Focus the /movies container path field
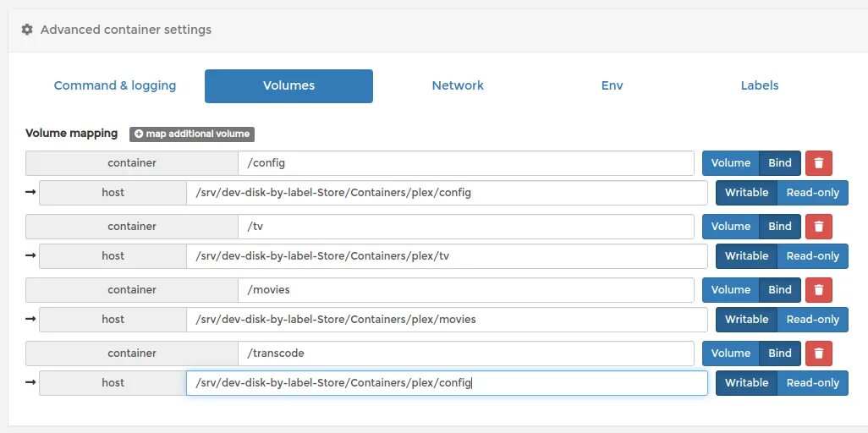The height and width of the screenshot is (433, 868). coord(465,290)
